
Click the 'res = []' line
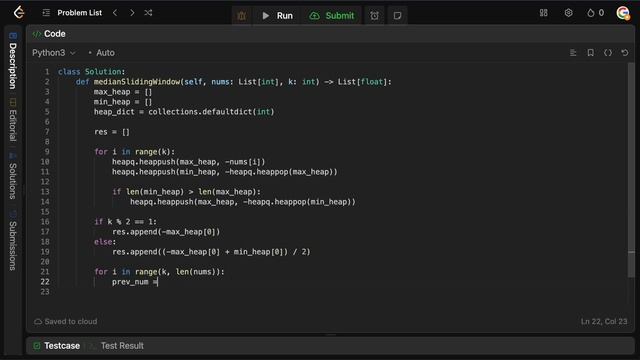(x=112, y=132)
